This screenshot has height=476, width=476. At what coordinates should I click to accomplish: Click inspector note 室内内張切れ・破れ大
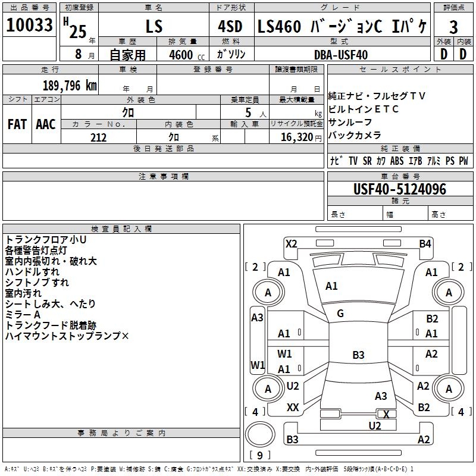(x=51, y=261)
